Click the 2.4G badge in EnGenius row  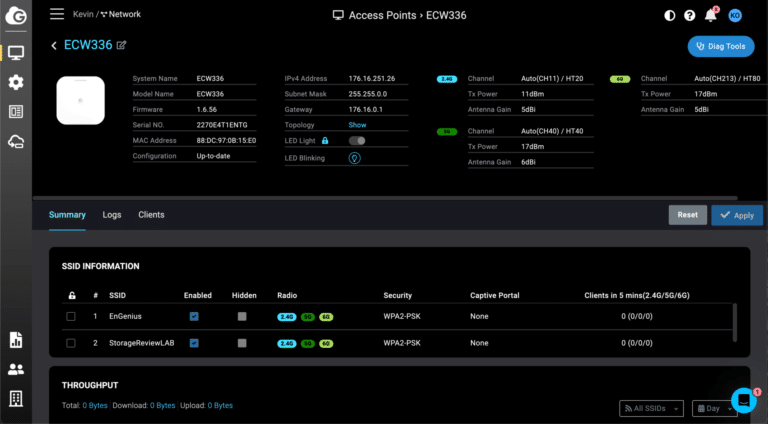287,317
